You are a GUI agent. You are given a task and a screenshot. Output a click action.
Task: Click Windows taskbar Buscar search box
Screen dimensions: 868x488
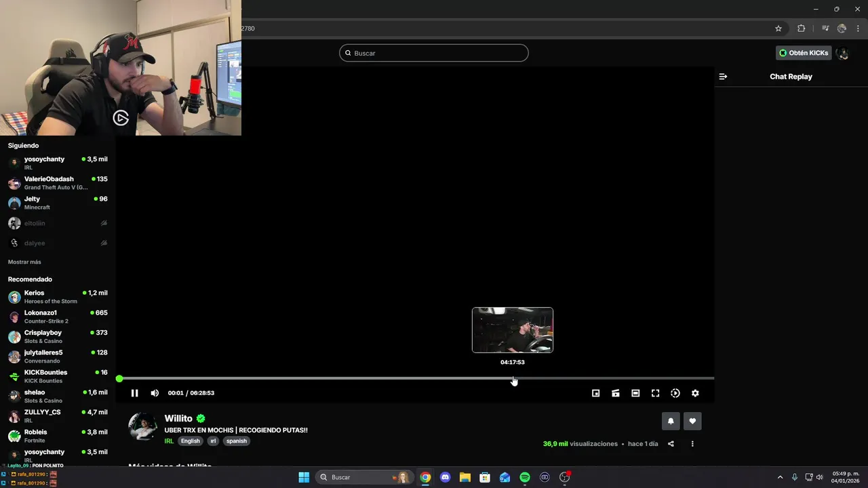(364, 477)
